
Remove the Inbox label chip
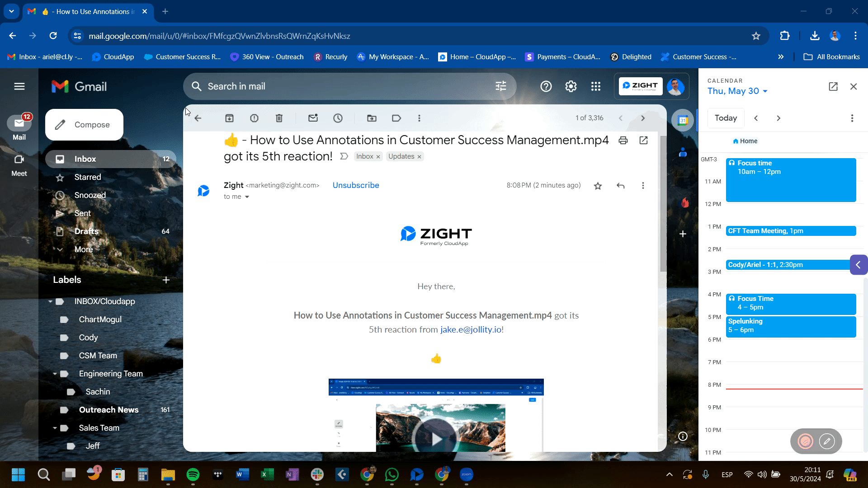(x=378, y=157)
